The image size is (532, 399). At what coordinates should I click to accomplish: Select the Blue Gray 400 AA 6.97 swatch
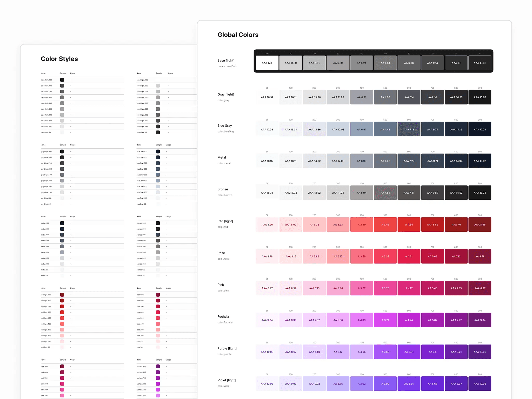361,129
